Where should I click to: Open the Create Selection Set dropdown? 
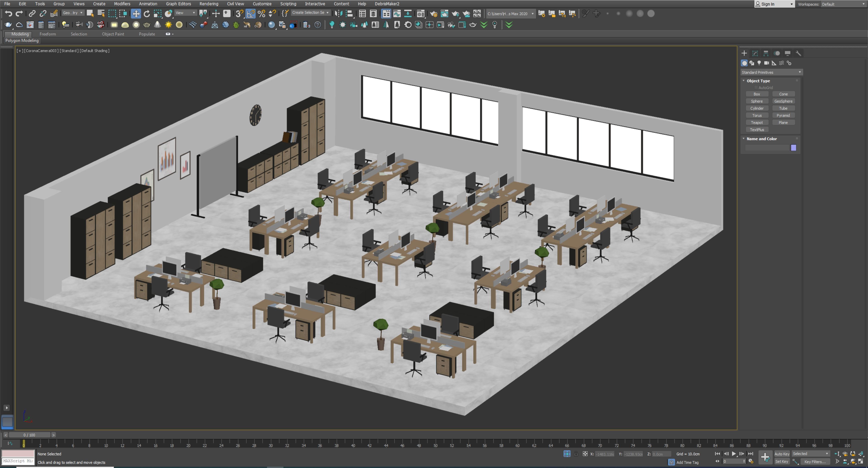point(310,12)
